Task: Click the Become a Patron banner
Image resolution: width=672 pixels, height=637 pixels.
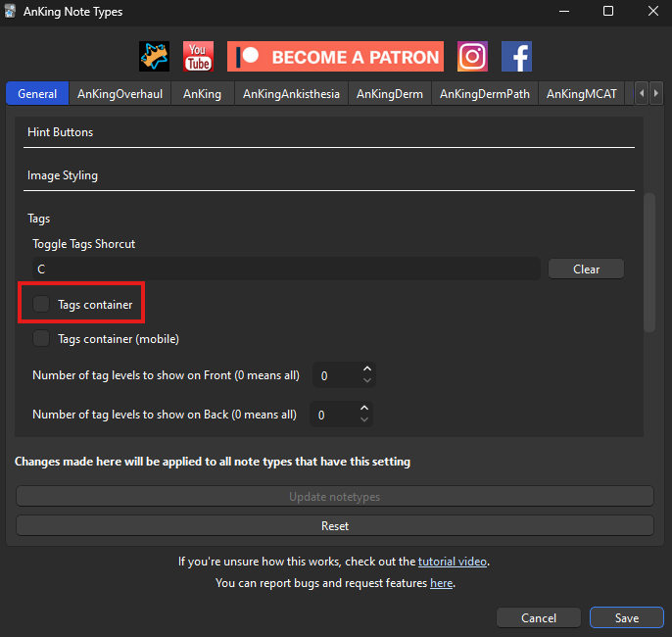Action: 335,57
